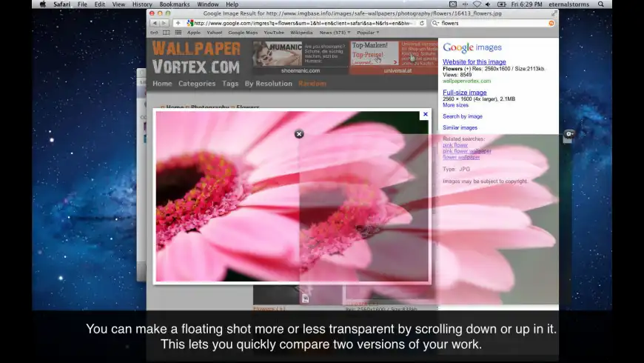Open the Bookmarks menu
644x363 pixels.
(175, 4)
